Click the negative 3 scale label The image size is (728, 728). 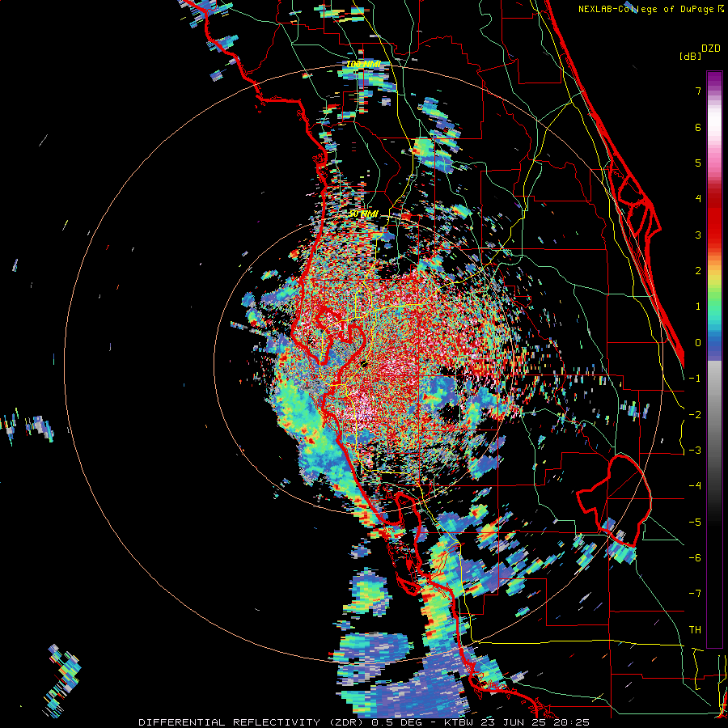point(695,451)
